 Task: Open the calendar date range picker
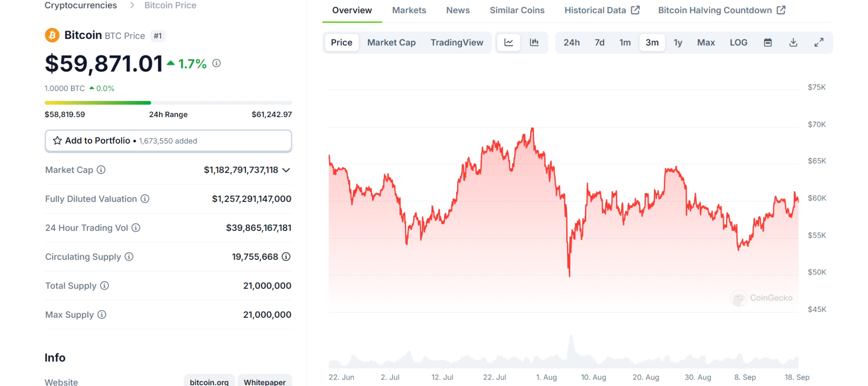coord(768,42)
